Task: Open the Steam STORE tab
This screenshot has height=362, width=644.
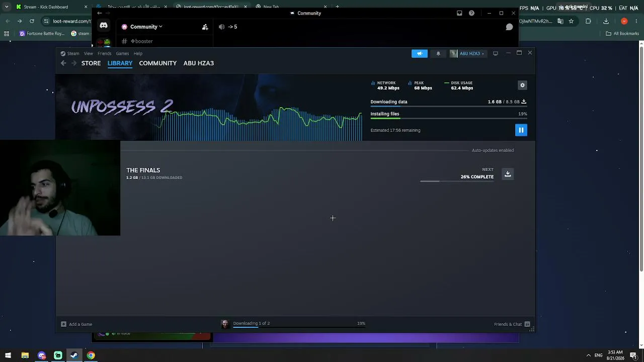Action: point(91,63)
